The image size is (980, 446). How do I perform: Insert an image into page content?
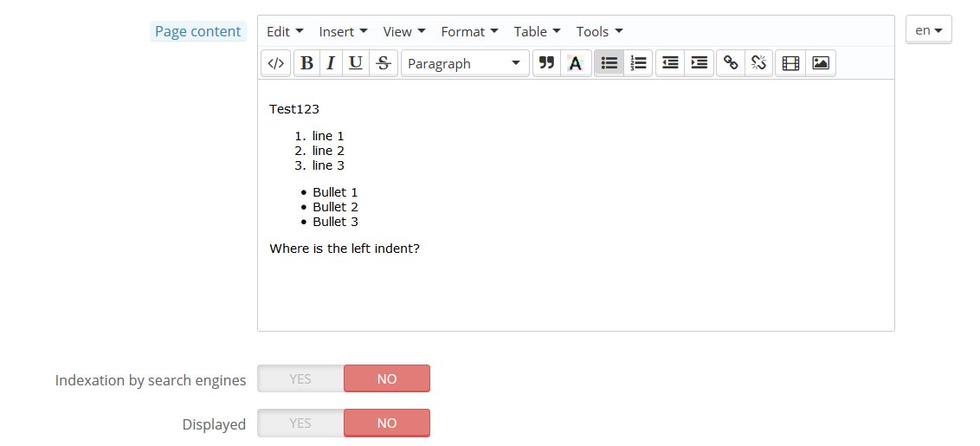click(821, 63)
